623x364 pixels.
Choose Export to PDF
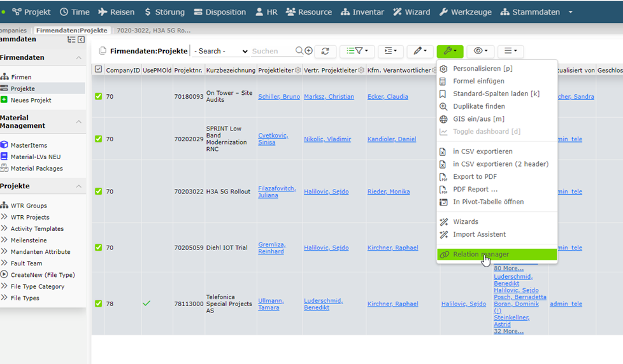click(497, 177)
